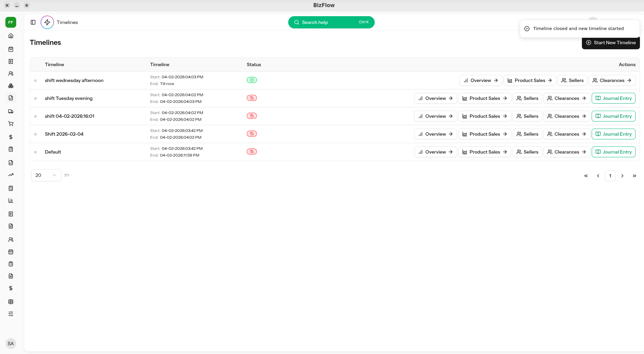Select the shopping cart icon in the sidebar
This screenshot has width=644, height=354.
(x=11, y=124)
